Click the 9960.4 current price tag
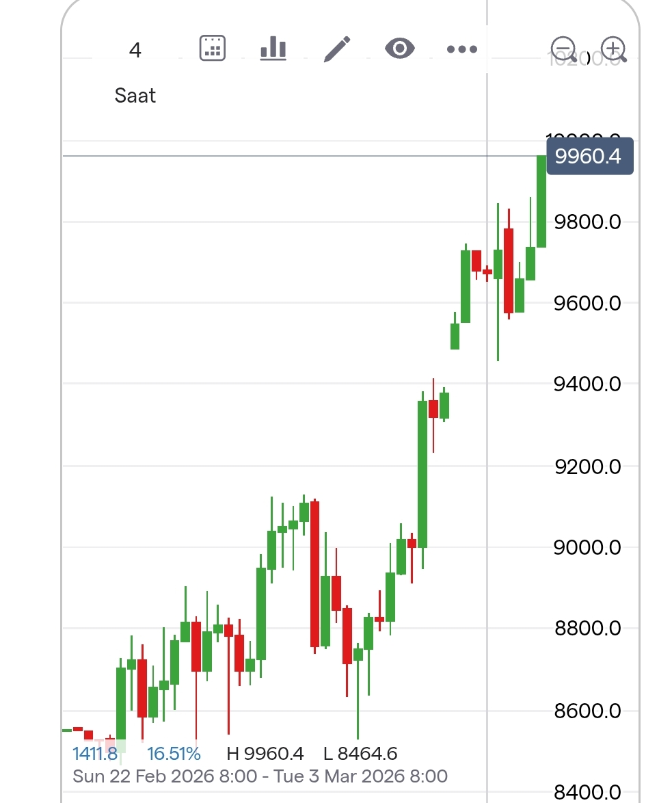The width and height of the screenshot is (672, 803). (589, 156)
